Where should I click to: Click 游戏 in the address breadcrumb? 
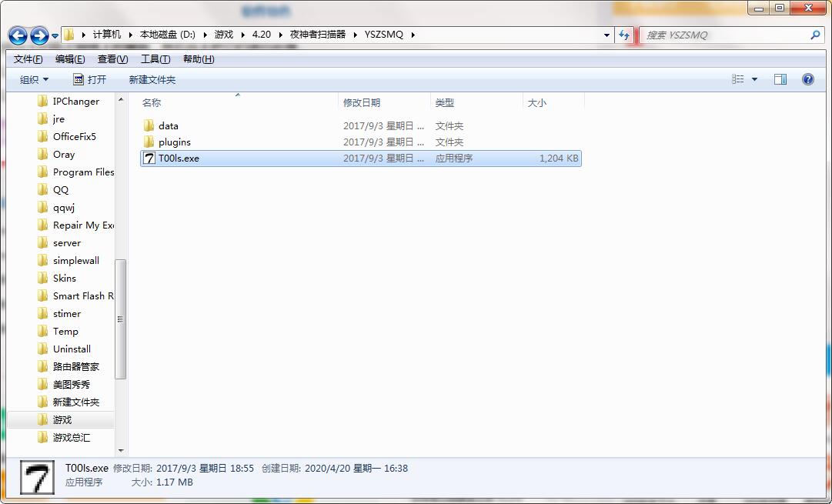pyautogui.click(x=224, y=35)
